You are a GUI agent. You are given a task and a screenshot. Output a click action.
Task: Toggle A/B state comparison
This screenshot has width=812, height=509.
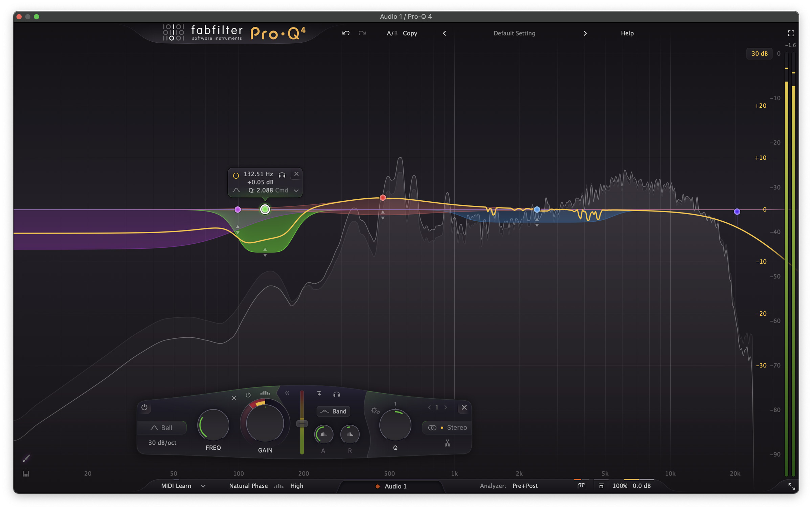(392, 33)
